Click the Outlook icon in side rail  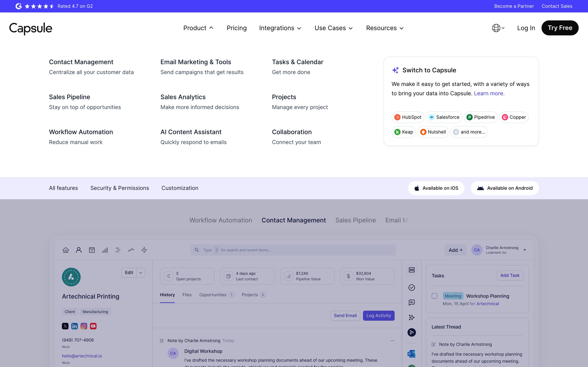(412, 354)
